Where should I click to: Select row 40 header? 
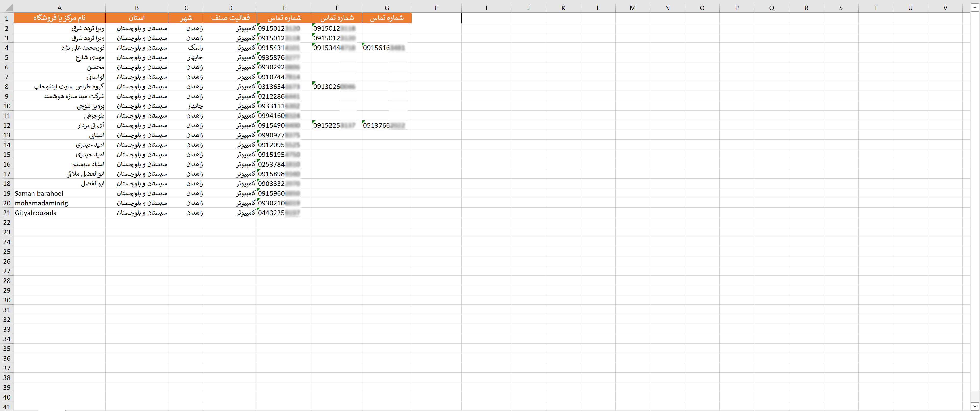(x=7, y=397)
